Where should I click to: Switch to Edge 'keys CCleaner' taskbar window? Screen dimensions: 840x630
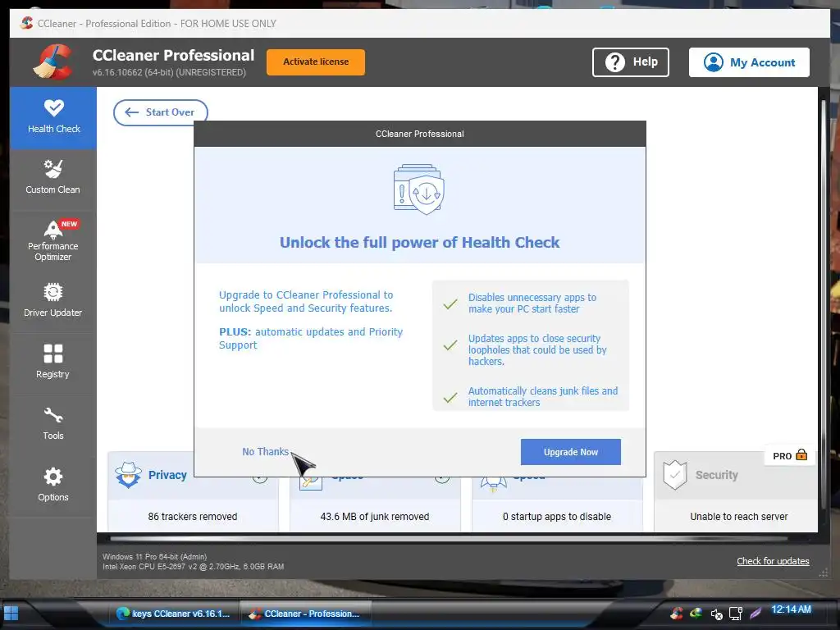(x=173, y=614)
